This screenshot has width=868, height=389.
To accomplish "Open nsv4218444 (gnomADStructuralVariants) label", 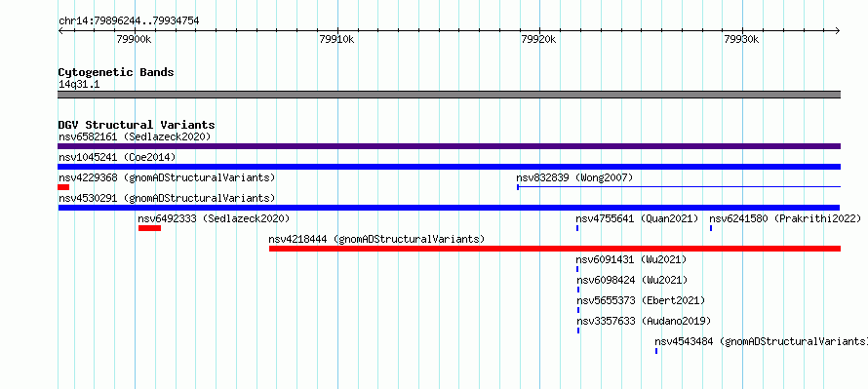I will coord(376,239).
